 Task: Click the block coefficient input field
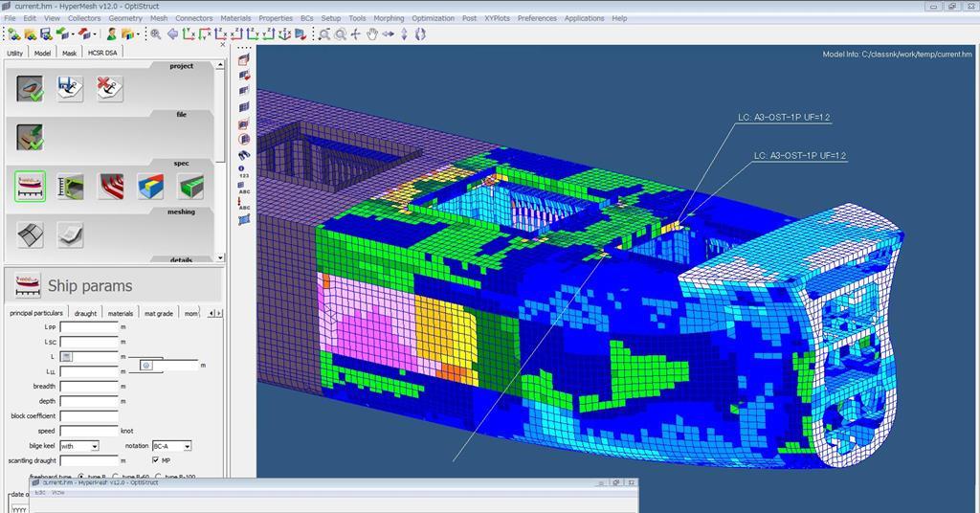89,416
